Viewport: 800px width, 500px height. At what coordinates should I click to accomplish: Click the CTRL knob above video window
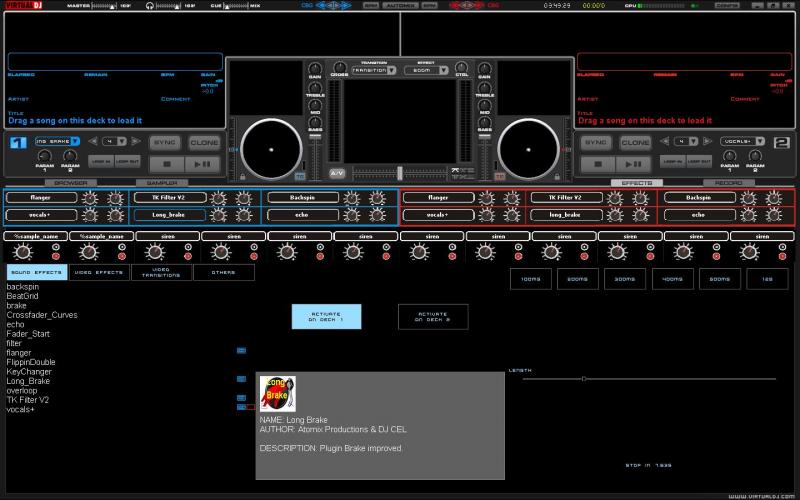click(x=461, y=67)
